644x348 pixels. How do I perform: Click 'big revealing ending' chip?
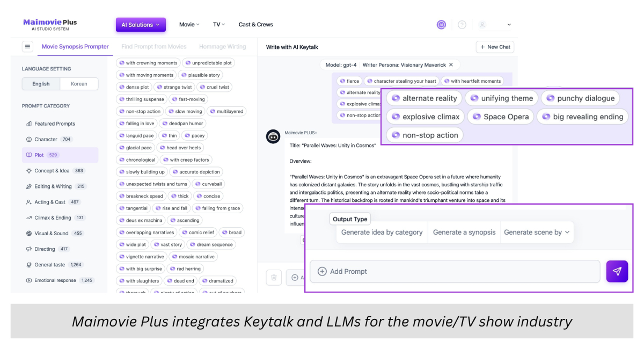tap(582, 117)
